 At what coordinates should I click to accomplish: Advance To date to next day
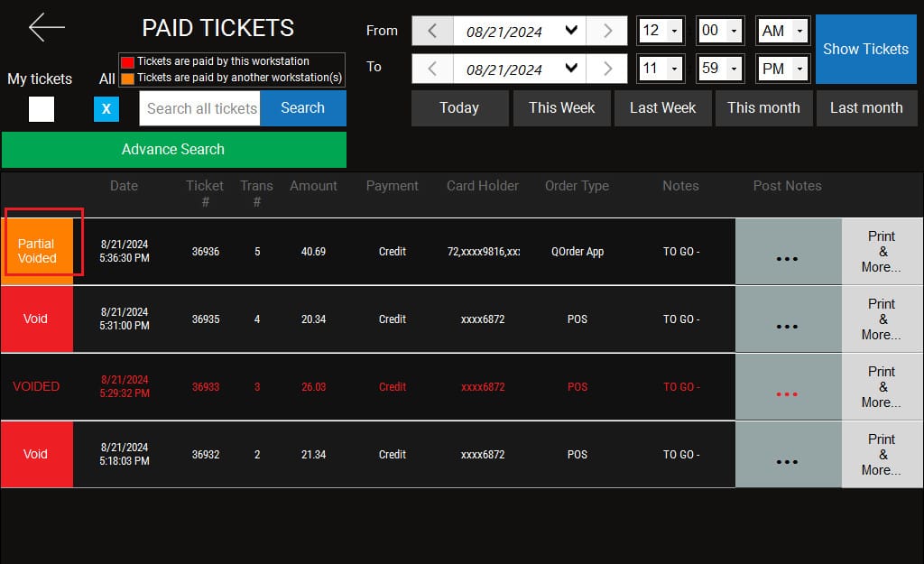point(606,69)
